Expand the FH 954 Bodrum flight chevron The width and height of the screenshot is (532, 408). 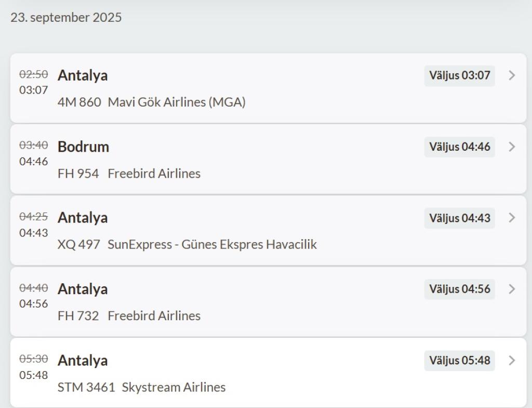tap(512, 147)
